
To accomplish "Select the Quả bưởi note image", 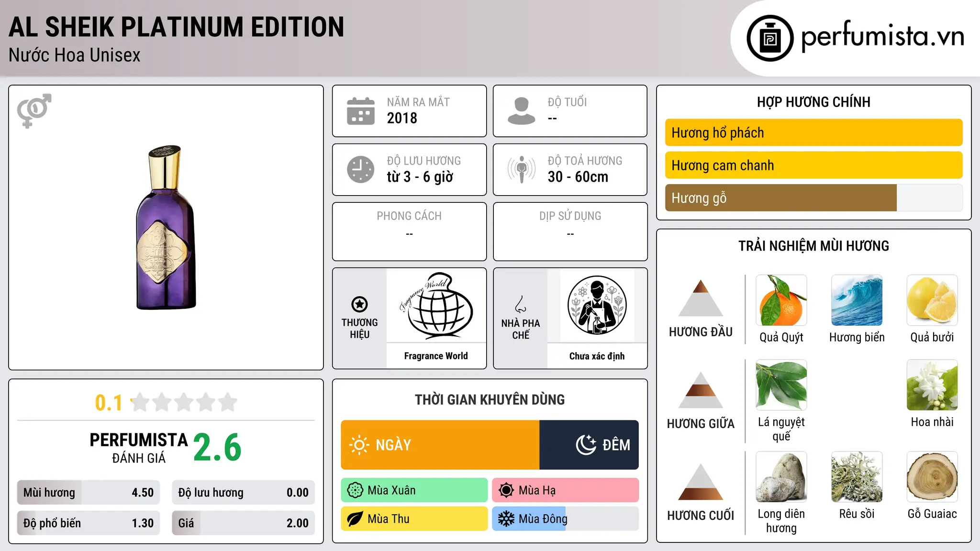I will pyautogui.click(x=932, y=300).
